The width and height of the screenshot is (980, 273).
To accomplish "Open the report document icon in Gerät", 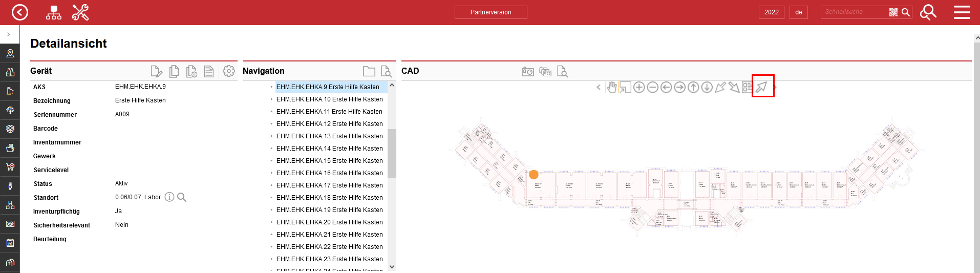I will [209, 71].
